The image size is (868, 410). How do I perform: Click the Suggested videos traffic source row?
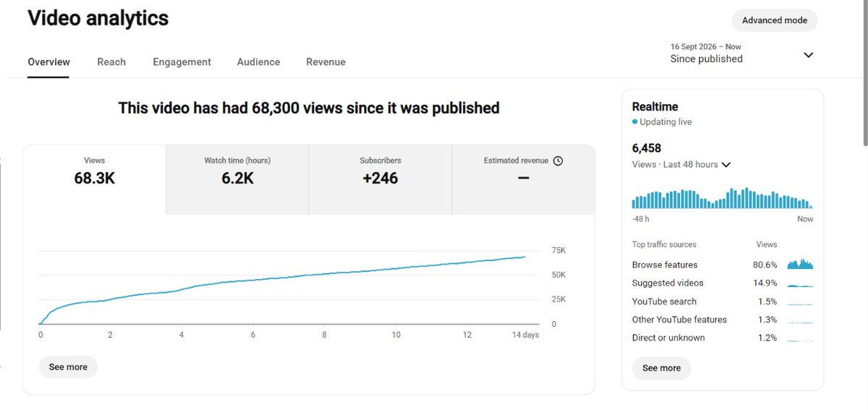coord(723,283)
